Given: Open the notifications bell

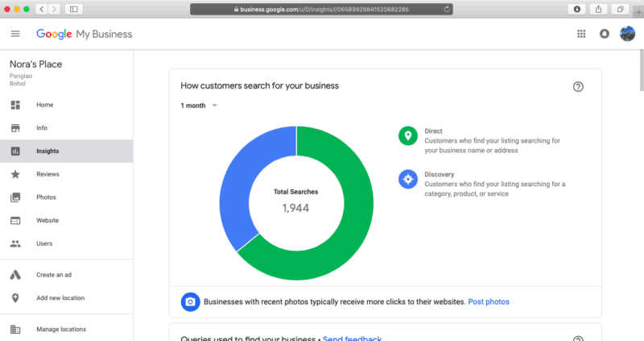Looking at the screenshot, I should coord(605,34).
